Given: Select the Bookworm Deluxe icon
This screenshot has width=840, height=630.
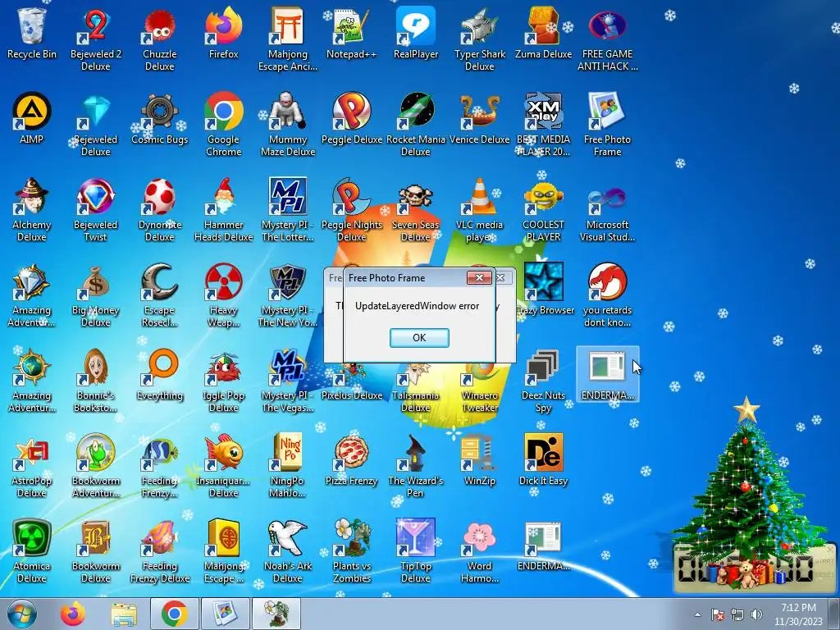Looking at the screenshot, I should 95,551.
